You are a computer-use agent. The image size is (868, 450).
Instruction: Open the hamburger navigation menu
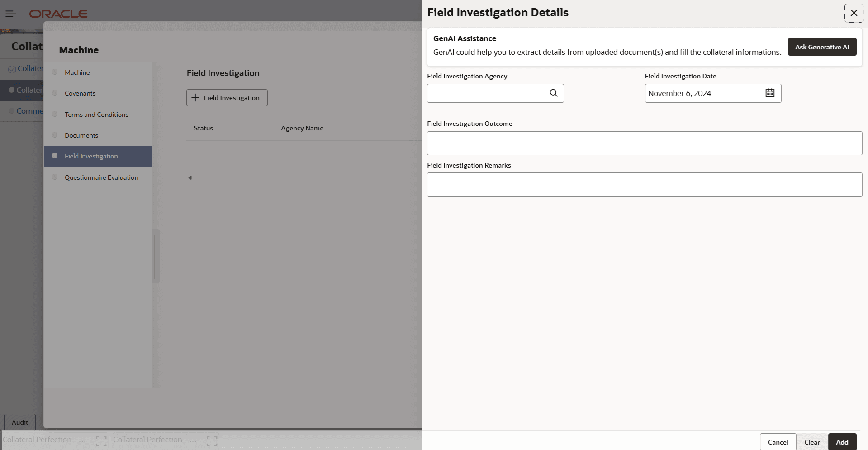11,13
